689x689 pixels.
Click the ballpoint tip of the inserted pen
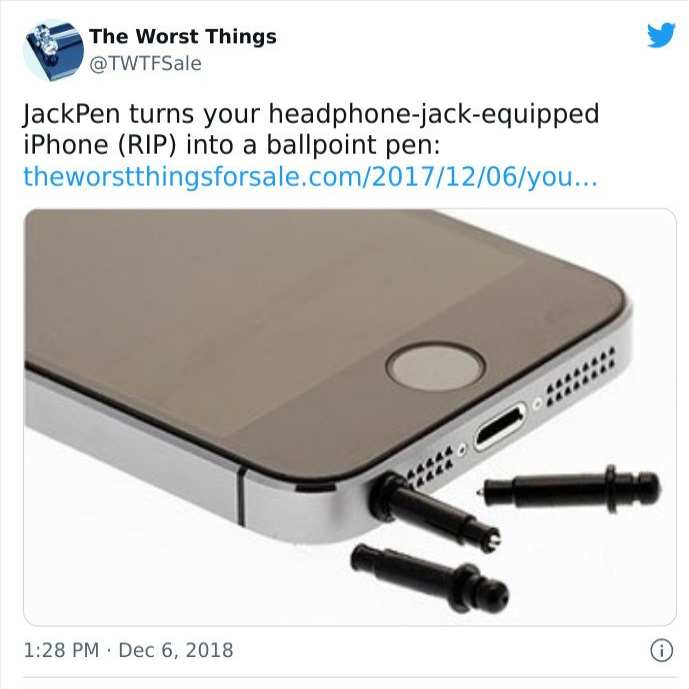tap(495, 540)
